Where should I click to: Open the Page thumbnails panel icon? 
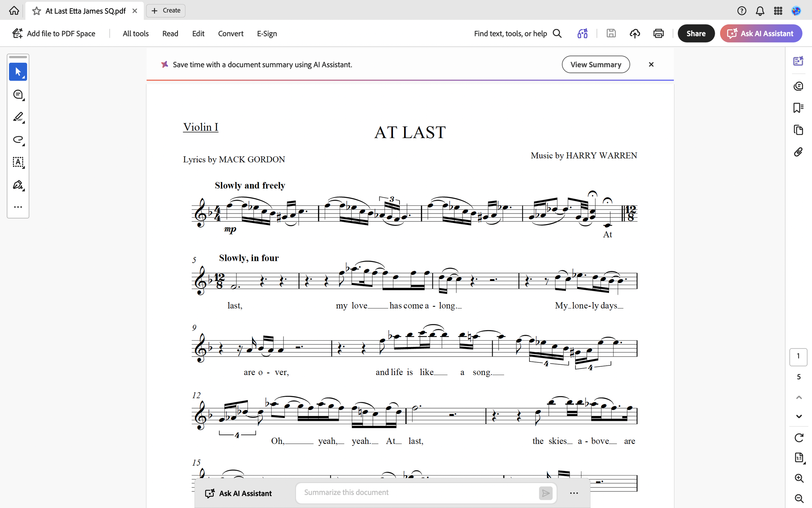[x=798, y=130]
